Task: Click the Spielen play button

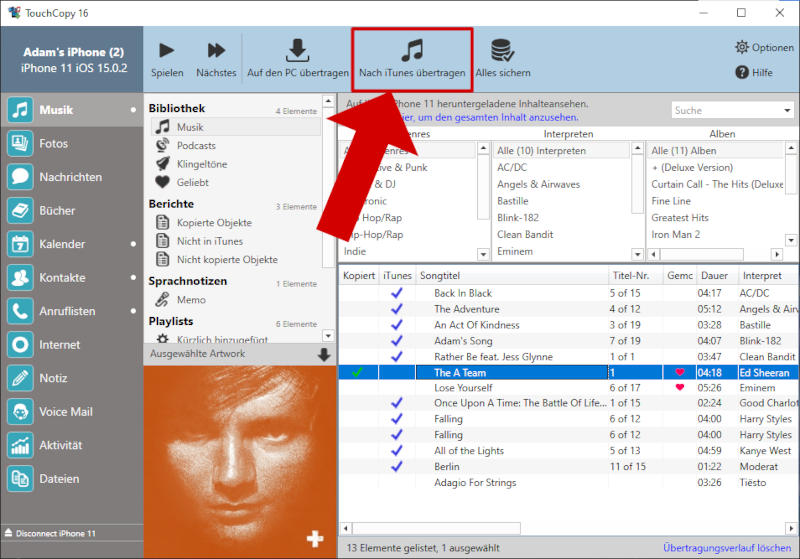Action: tap(167, 60)
